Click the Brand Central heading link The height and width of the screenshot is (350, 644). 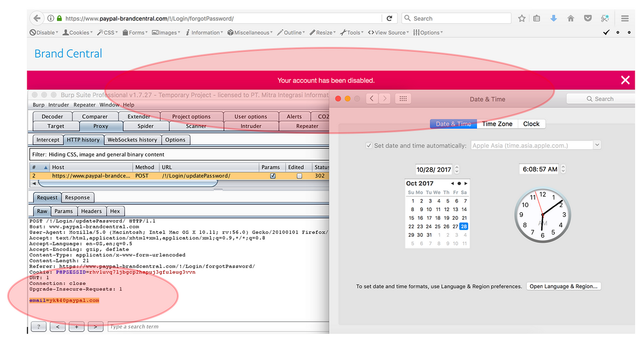coord(68,53)
